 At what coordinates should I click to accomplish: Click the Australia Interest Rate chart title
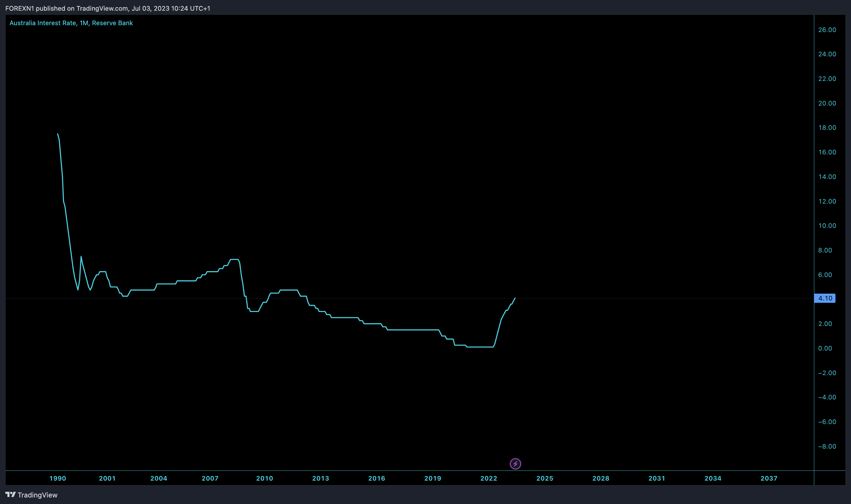[x=71, y=23]
